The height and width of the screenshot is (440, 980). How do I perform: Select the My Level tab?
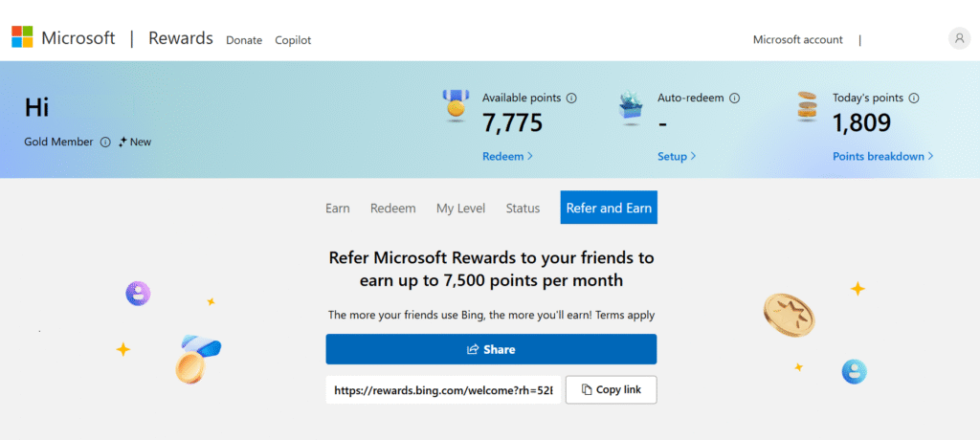pyautogui.click(x=460, y=208)
